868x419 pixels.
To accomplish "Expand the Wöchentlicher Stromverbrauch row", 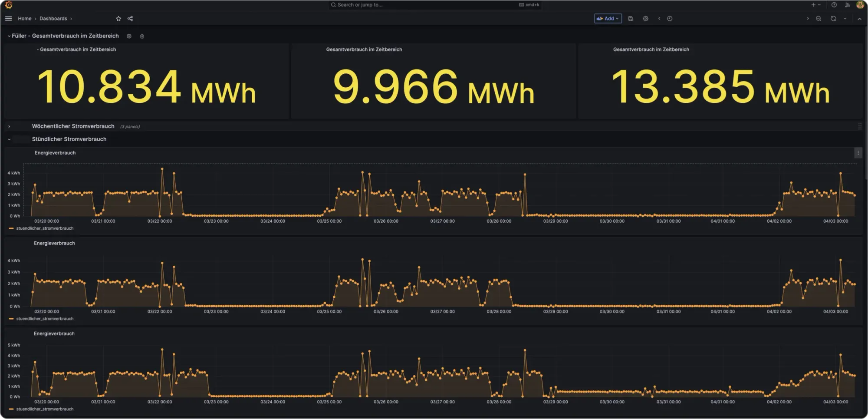I will (x=9, y=126).
